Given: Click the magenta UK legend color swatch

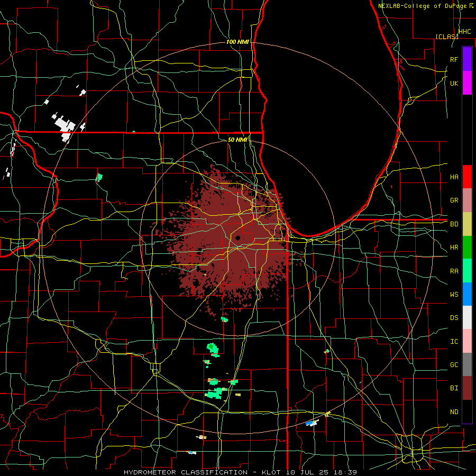Looking at the screenshot, I should (467, 83).
